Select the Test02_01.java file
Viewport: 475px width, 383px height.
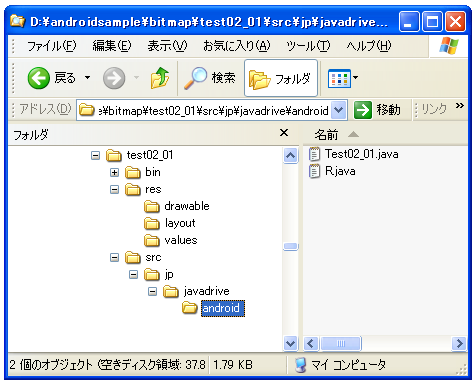point(362,154)
